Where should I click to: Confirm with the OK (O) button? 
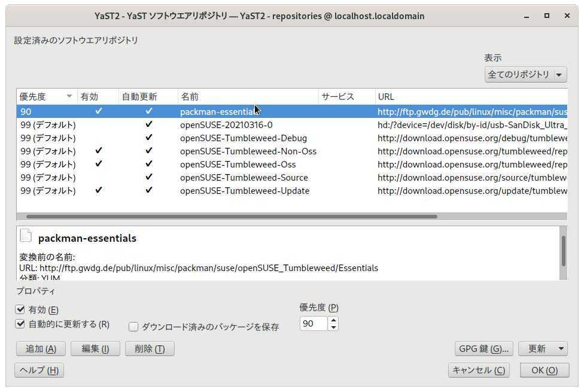[545, 370]
